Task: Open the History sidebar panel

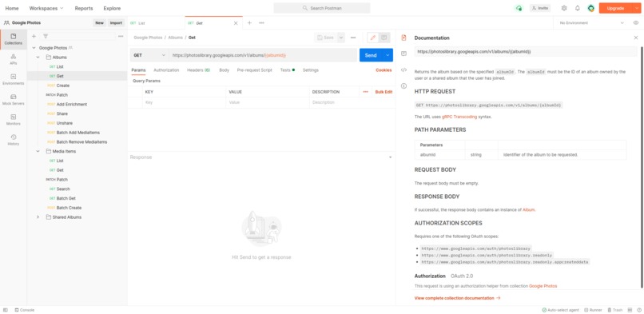Action: 13,140
